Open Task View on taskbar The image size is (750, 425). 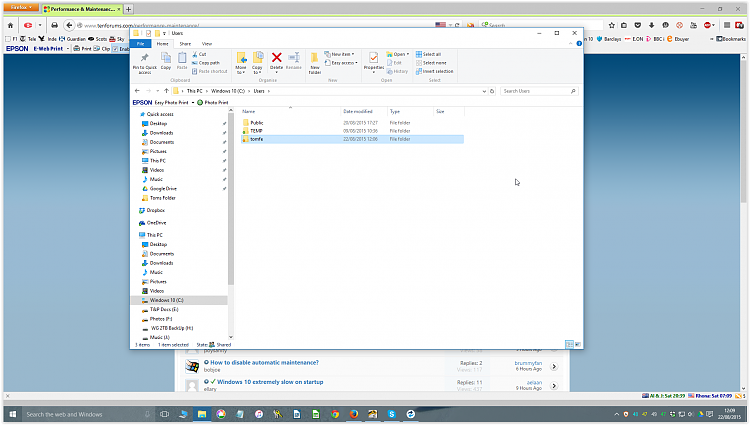click(165, 414)
